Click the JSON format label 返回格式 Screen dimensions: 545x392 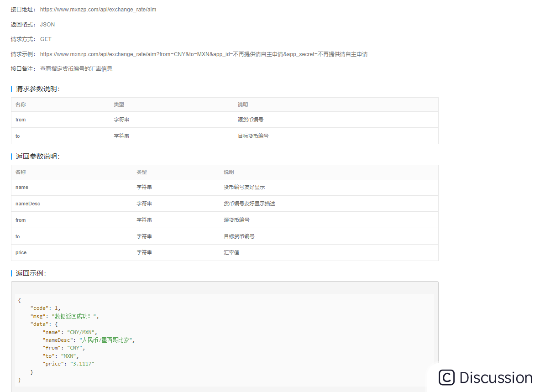[x=47, y=24]
